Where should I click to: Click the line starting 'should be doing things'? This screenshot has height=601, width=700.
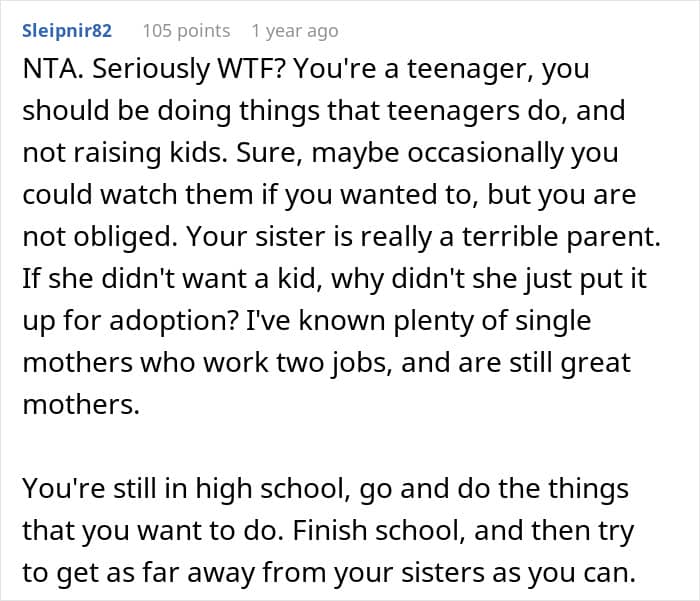tap(324, 111)
